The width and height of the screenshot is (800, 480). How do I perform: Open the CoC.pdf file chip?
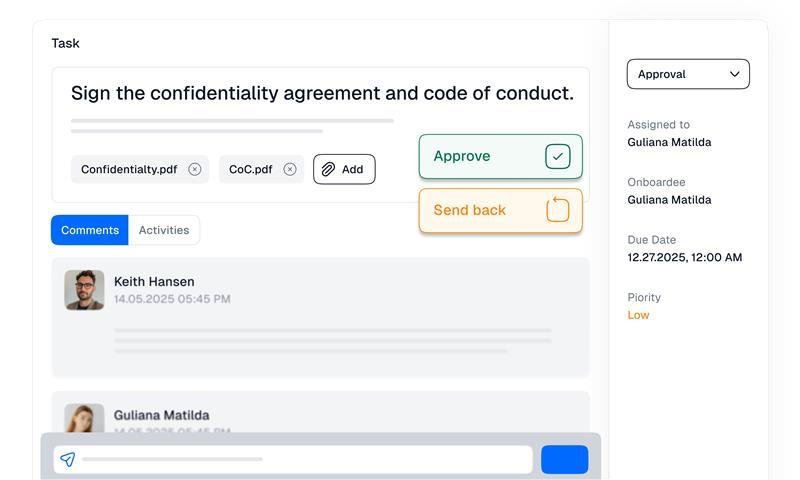[250, 169]
